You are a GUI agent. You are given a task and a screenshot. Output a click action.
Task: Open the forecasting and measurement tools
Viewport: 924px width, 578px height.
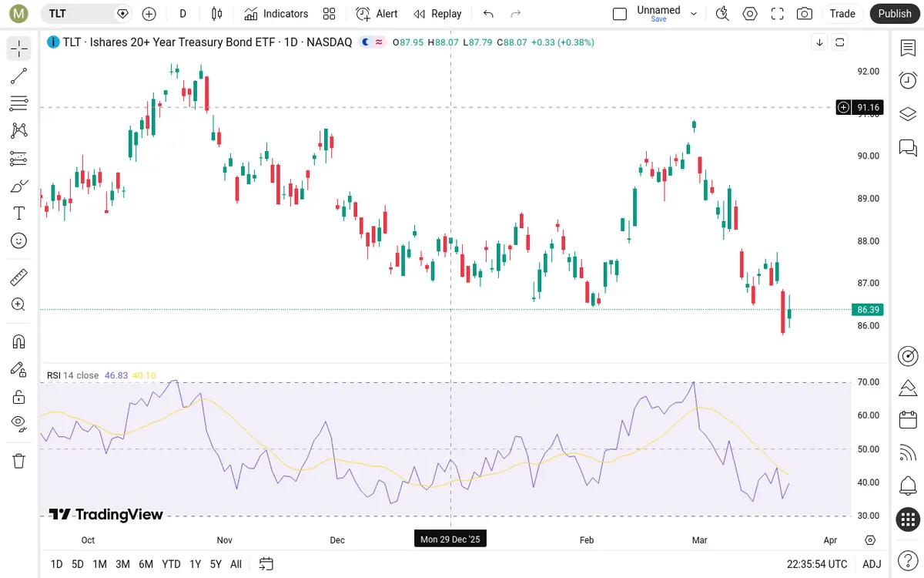[19, 158]
